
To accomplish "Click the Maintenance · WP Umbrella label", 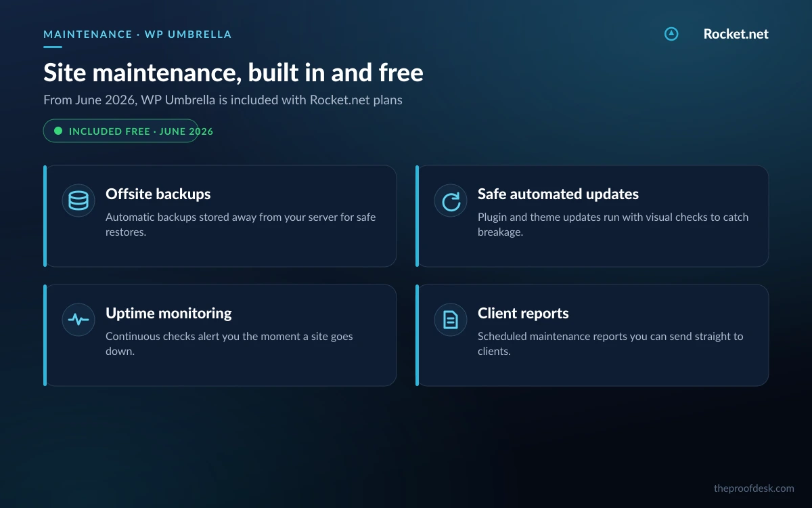I will tap(137, 34).
